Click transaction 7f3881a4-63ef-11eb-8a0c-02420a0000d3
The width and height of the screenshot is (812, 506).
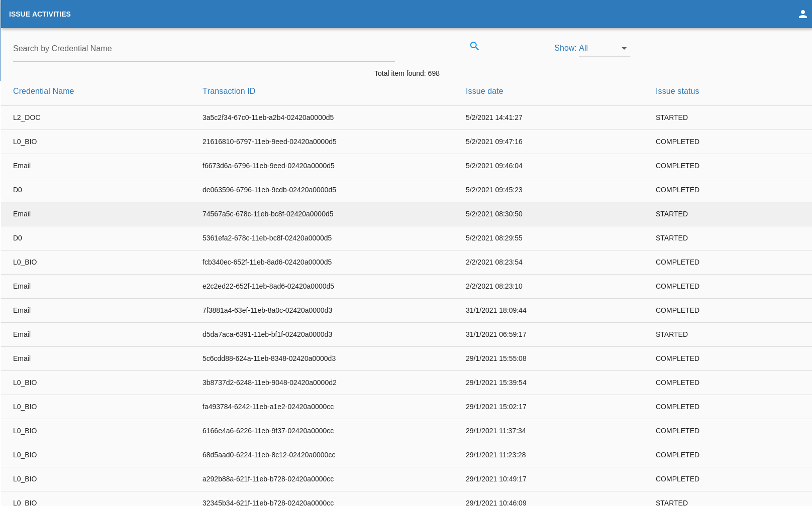[267, 310]
